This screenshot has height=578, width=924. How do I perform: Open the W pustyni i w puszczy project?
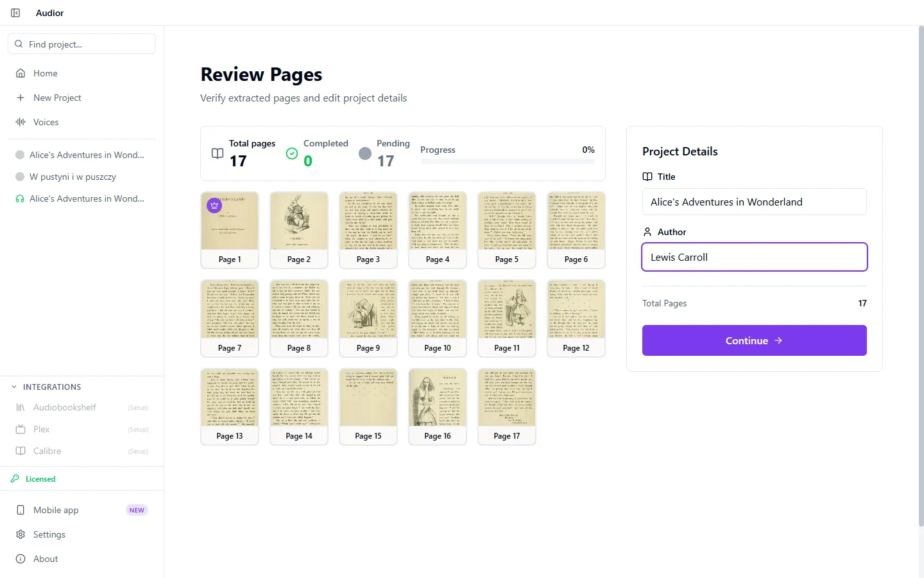[x=81, y=177]
